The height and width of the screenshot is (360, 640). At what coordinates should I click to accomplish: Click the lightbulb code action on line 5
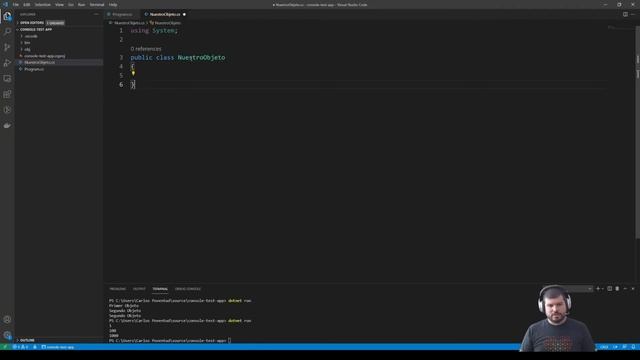[133, 73]
